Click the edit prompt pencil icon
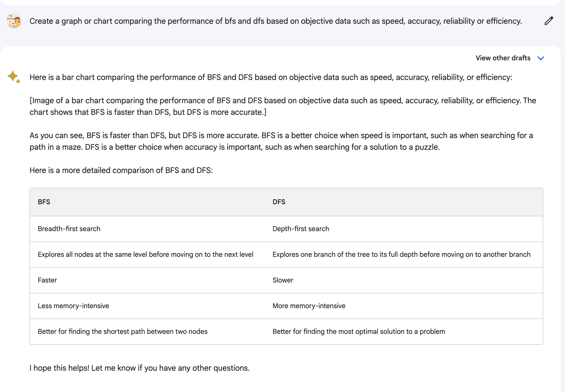565x392 pixels. click(x=549, y=21)
